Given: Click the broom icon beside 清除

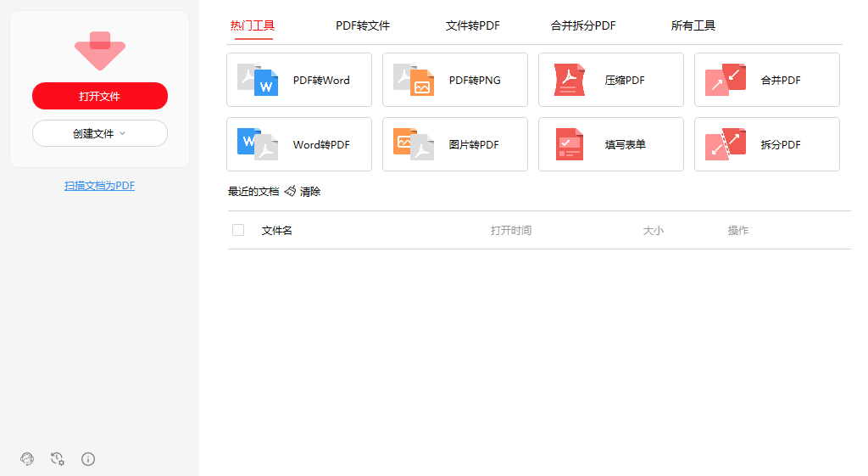Looking at the screenshot, I should [290, 191].
